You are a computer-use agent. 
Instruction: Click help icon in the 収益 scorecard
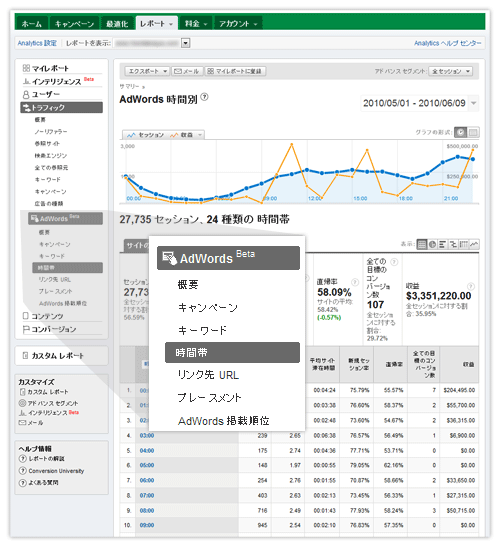point(471,286)
